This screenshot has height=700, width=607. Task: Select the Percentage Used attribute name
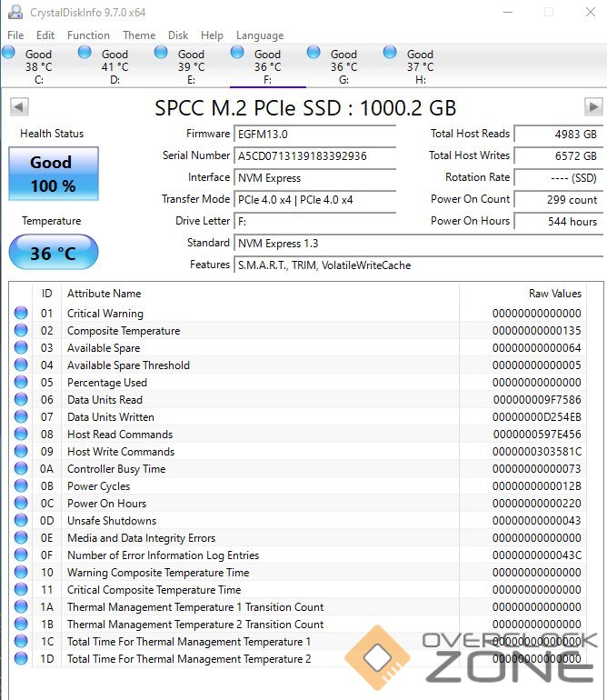107,383
